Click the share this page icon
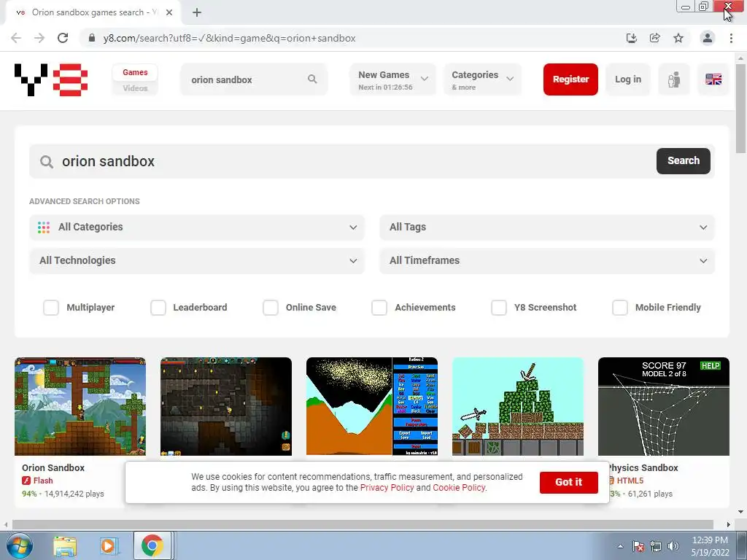 tap(654, 38)
